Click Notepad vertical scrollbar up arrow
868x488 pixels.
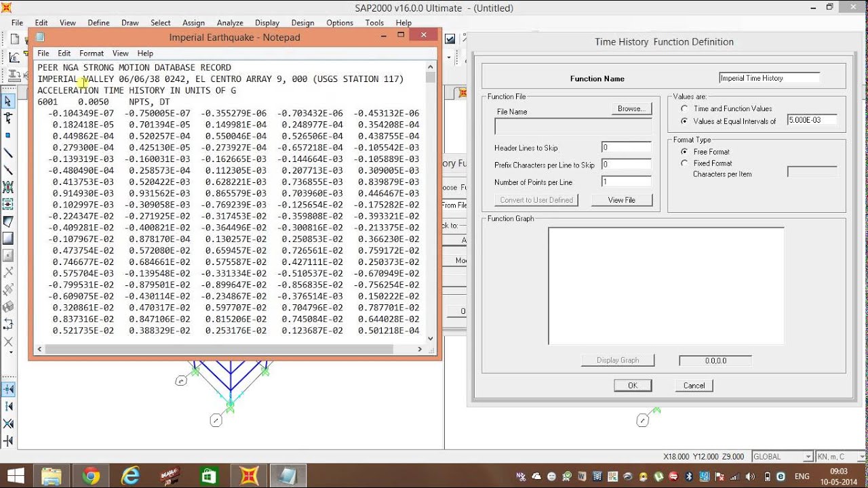(x=431, y=66)
